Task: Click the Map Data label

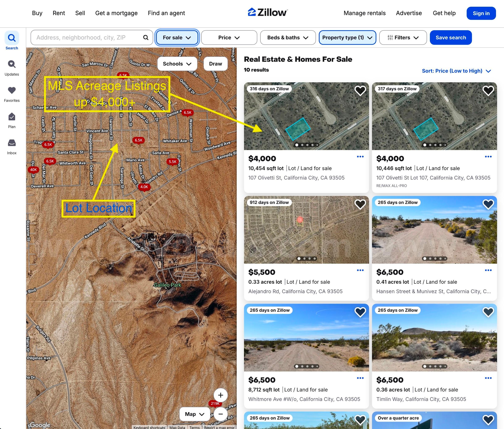Action: pyautogui.click(x=177, y=427)
